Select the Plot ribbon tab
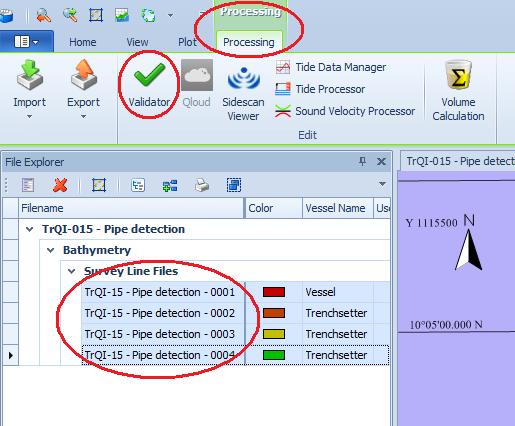Image resolution: width=515 pixels, height=426 pixels. coord(187,42)
